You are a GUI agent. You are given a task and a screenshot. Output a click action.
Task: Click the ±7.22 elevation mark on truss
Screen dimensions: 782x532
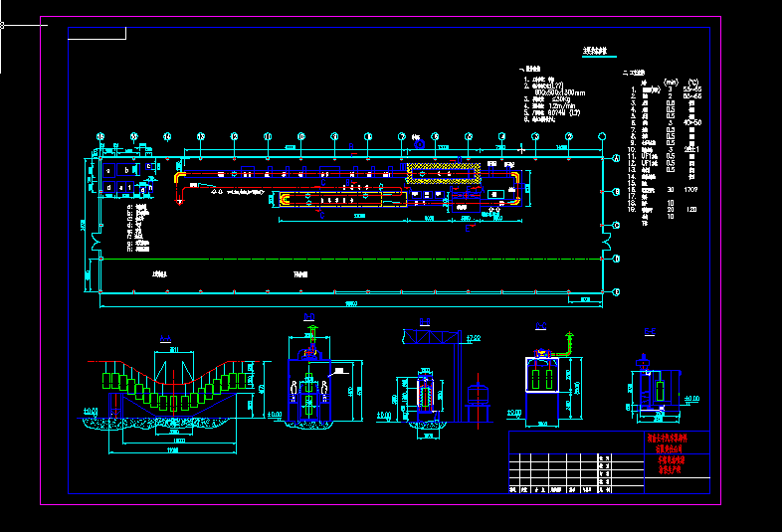(474, 338)
